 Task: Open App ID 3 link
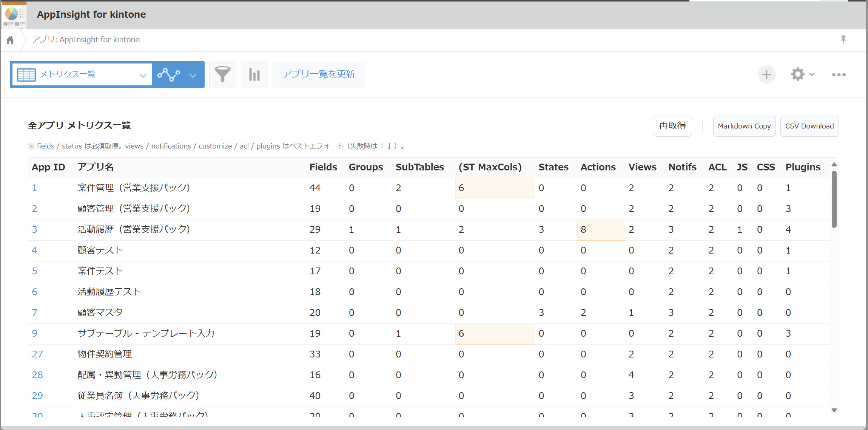pyautogui.click(x=34, y=229)
